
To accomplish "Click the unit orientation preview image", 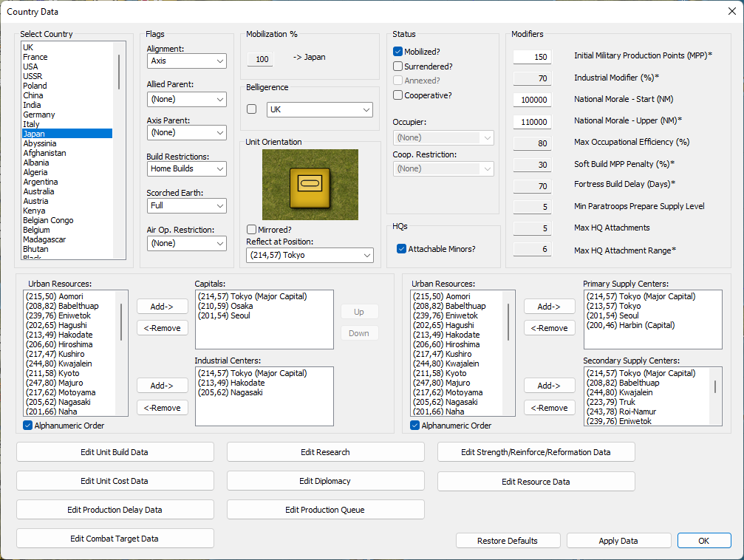I will 310,185.
